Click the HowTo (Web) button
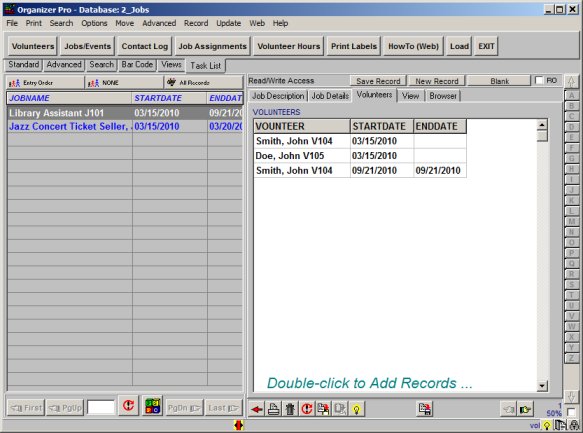Image resolution: width=583 pixels, height=433 pixels. click(x=413, y=46)
